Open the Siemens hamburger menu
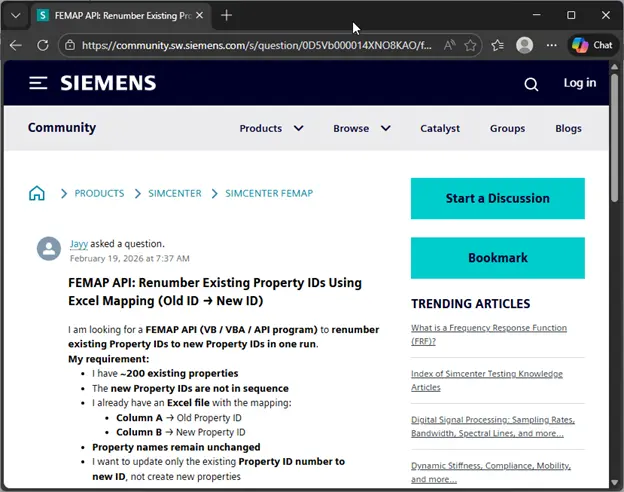This screenshot has height=492, width=624. 38,83
